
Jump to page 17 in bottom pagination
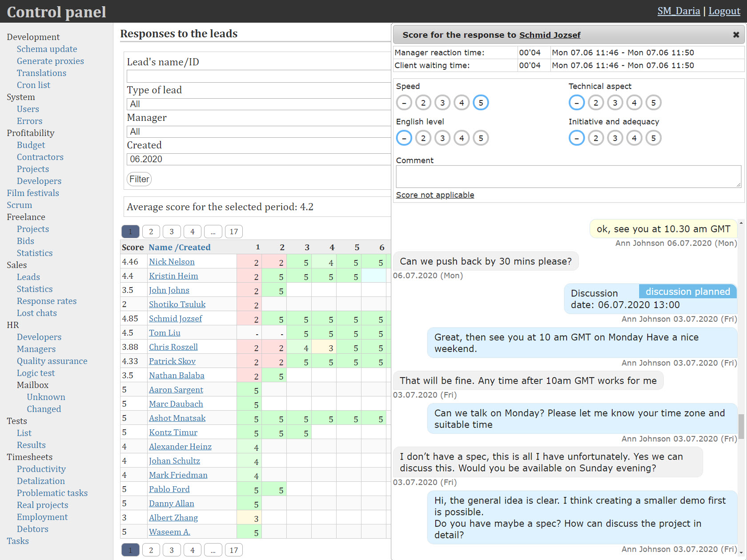(x=234, y=550)
